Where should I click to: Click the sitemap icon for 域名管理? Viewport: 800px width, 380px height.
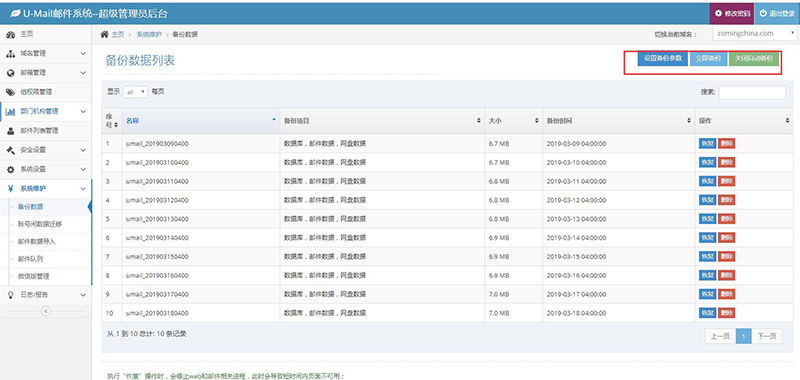click(10, 54)
